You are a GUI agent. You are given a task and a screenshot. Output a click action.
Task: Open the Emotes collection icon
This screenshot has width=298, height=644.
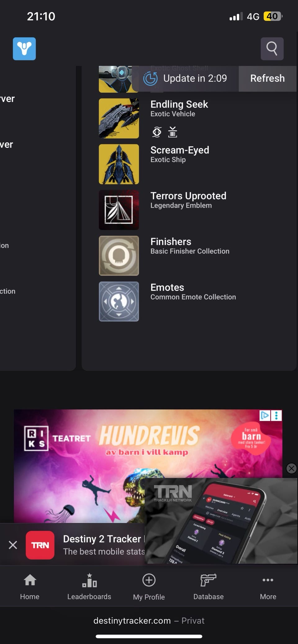[119, 302]
